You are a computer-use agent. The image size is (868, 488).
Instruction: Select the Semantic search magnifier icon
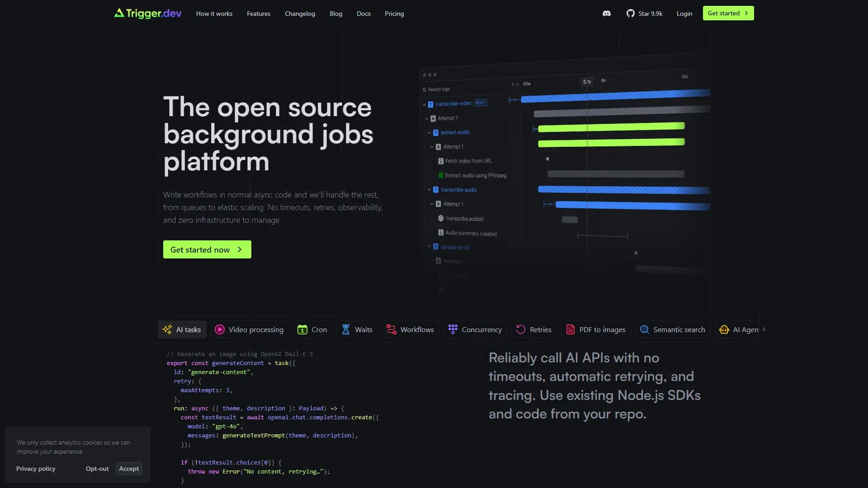645,330
